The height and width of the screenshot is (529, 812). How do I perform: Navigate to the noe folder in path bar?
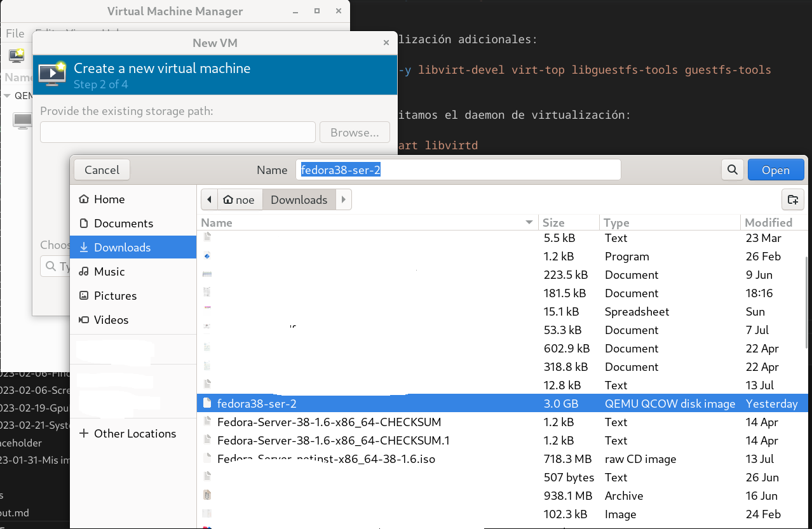tap(240, 199)
